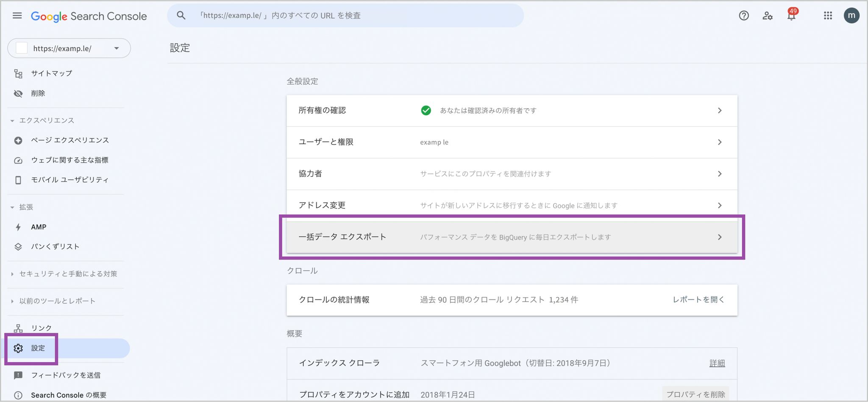Open the ユーザーと権限 settings row
The width and height of the screenshot is (868, 402).
click(x=512, y=142)
